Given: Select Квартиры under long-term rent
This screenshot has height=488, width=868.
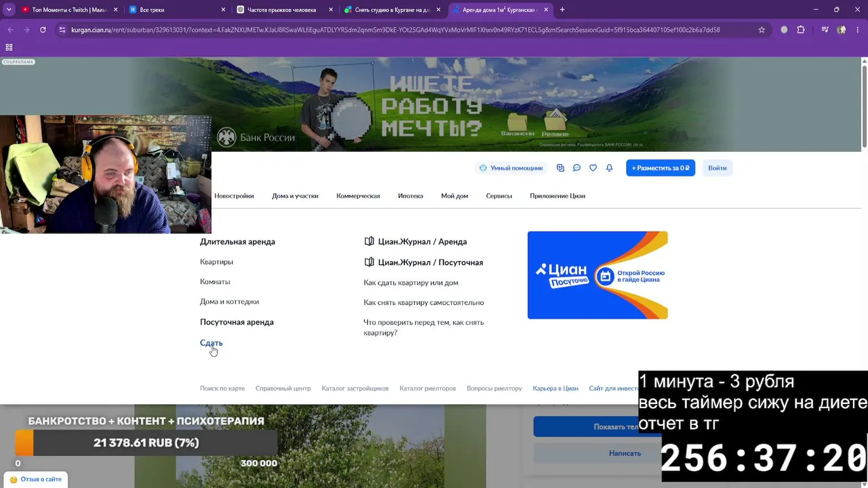Looking at the screenshot, I should point(216,262).
